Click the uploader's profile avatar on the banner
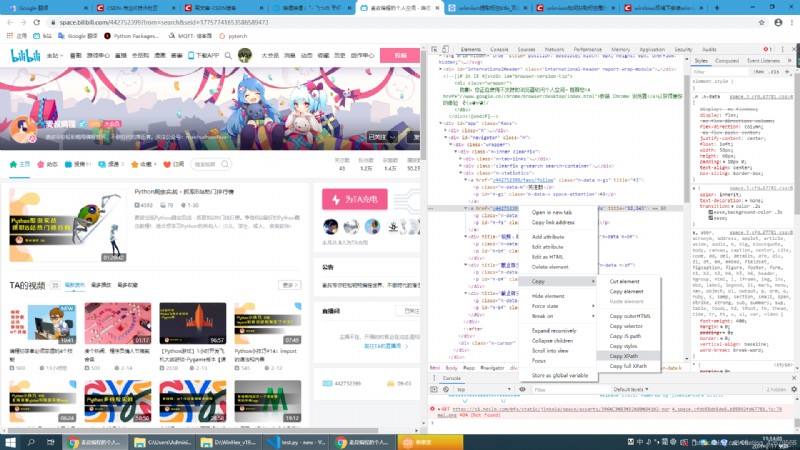The height and width of the screenshot is (450, 800). pos(23,130)
